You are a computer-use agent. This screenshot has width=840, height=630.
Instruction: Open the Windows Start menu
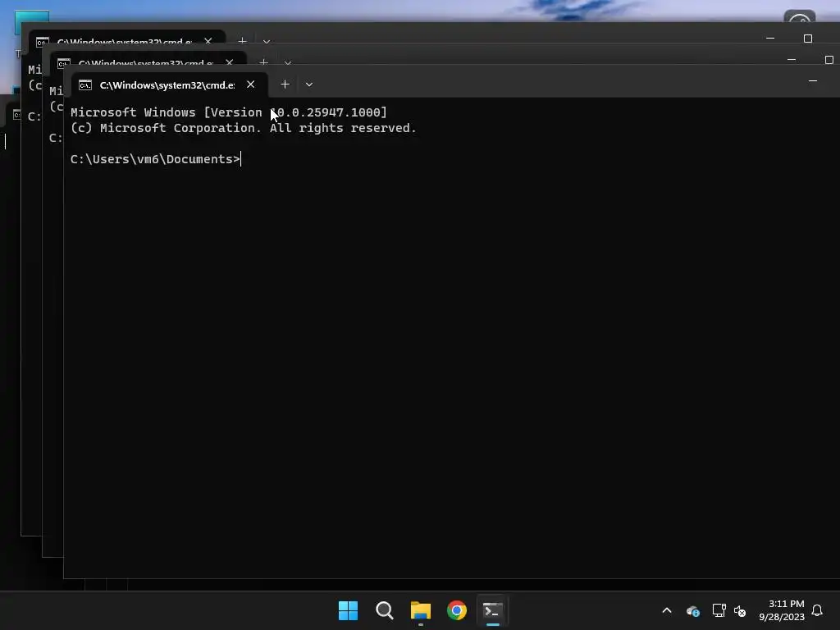(348, 610)
